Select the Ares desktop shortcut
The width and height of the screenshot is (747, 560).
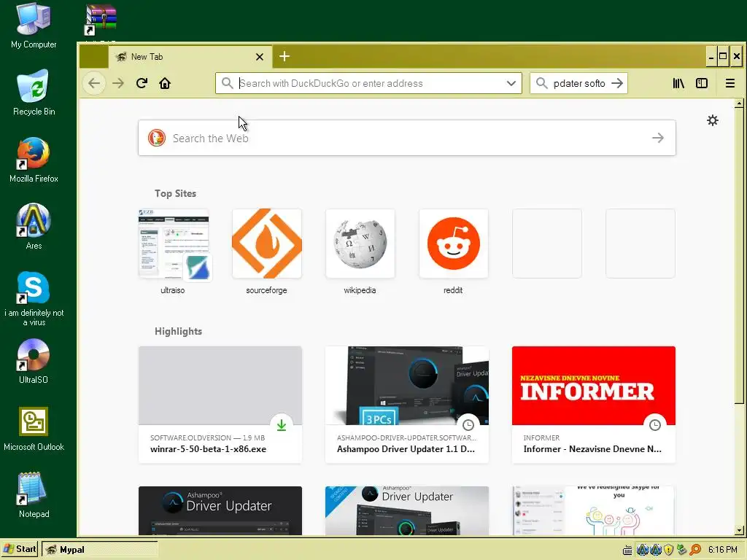(34, 227)
